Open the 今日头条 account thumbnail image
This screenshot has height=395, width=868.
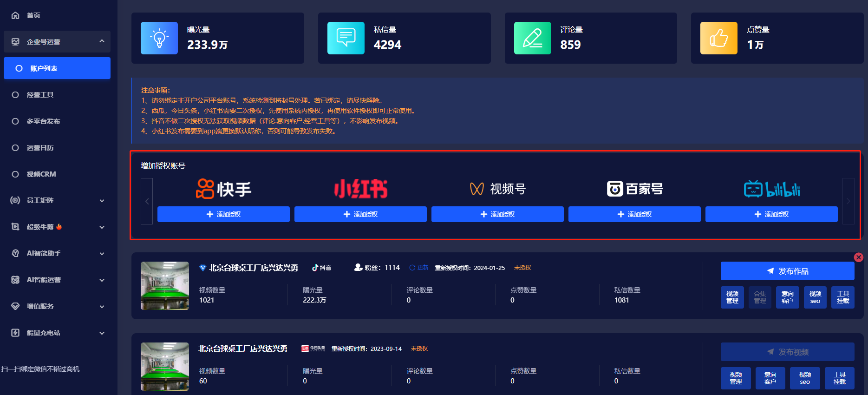tap(165, 367)
